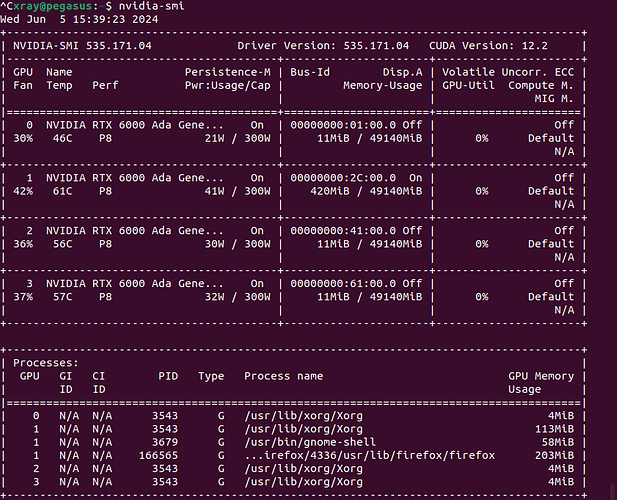Click the 41W / 300W power reading
Viewport: 617px width, 500px height.
point(238,191)
